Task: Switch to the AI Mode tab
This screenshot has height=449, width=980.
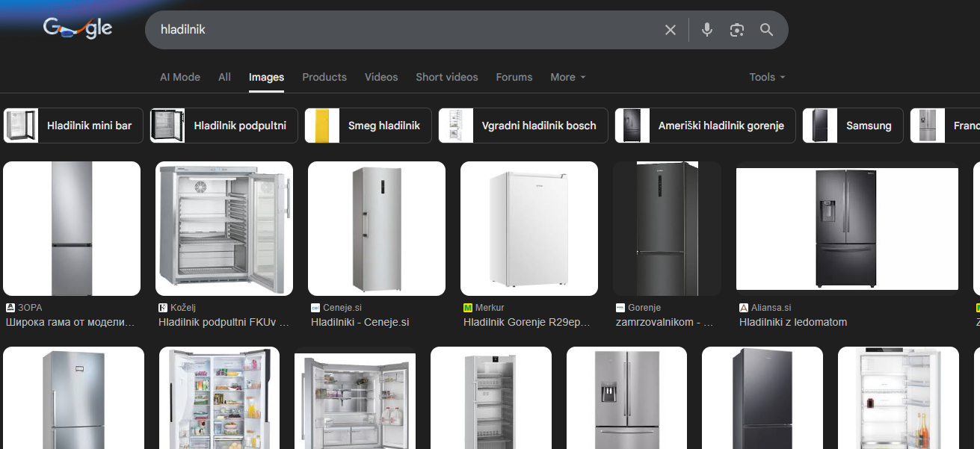Action: coord(180,77)
